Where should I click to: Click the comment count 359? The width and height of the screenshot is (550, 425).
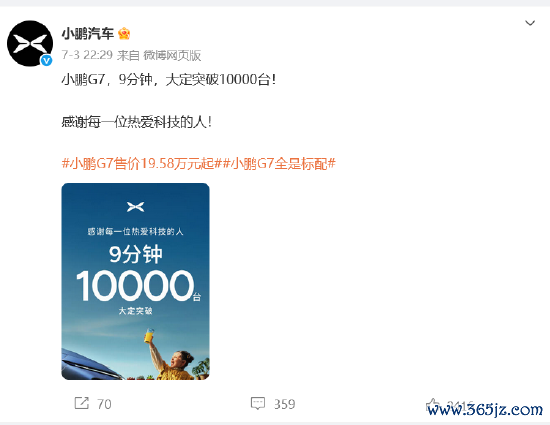284,404
